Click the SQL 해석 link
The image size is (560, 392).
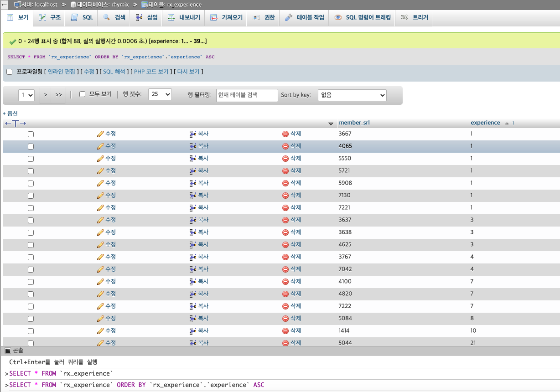[x=114, y=72]
